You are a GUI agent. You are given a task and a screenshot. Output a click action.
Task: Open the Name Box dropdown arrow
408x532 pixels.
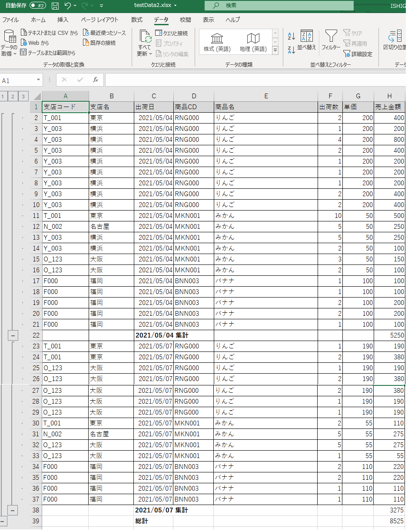39,80
